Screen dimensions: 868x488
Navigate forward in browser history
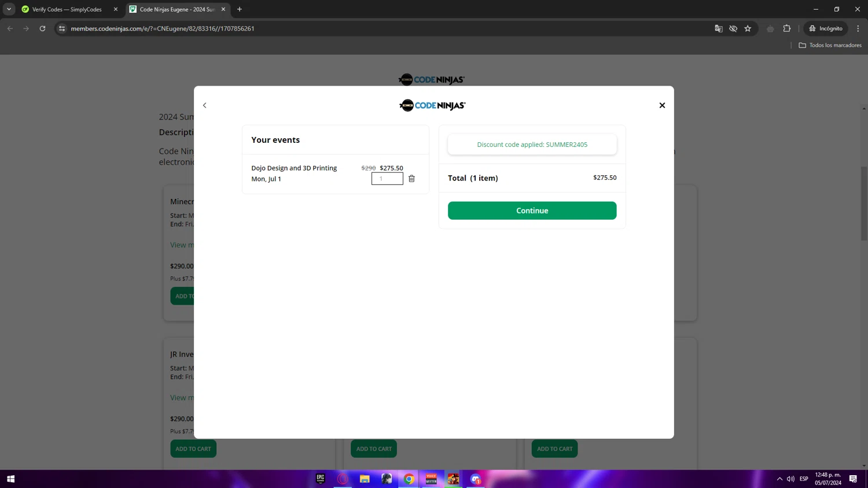[26, 28]
